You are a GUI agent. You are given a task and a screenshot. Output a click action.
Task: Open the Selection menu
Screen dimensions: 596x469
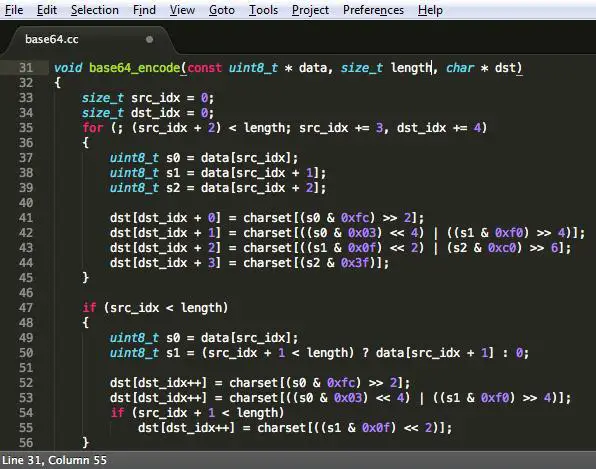point(95,10)
